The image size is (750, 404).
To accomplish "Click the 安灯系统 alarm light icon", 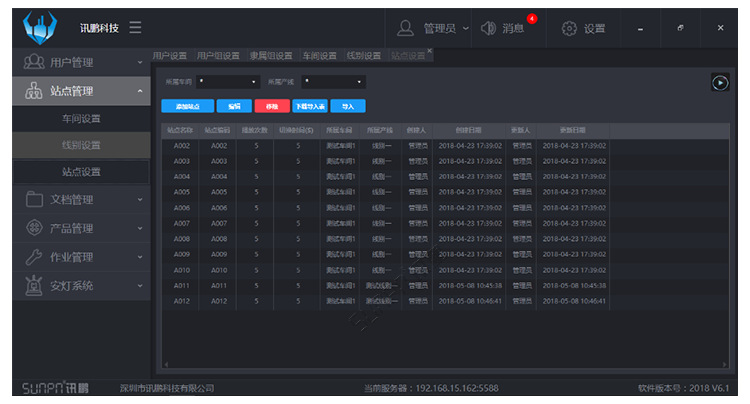I will (x=32, y=286).
